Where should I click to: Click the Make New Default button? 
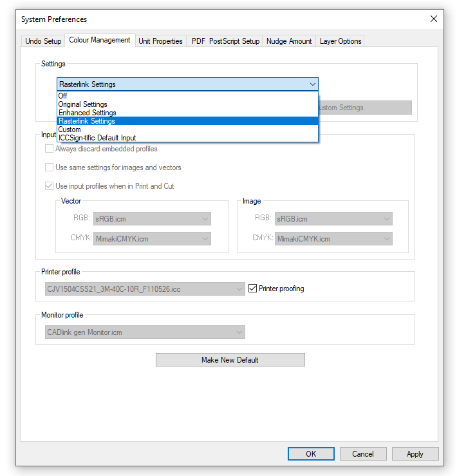230,360
